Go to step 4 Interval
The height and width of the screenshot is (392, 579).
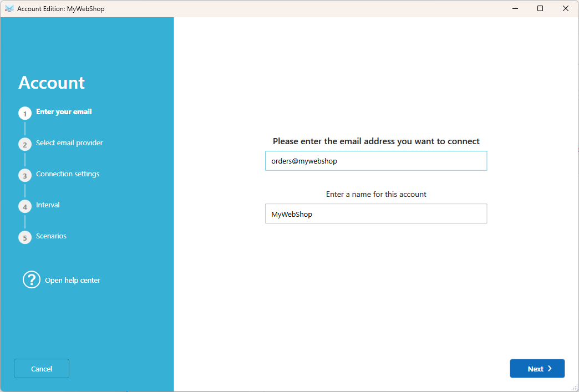click(x=48, y=205)
